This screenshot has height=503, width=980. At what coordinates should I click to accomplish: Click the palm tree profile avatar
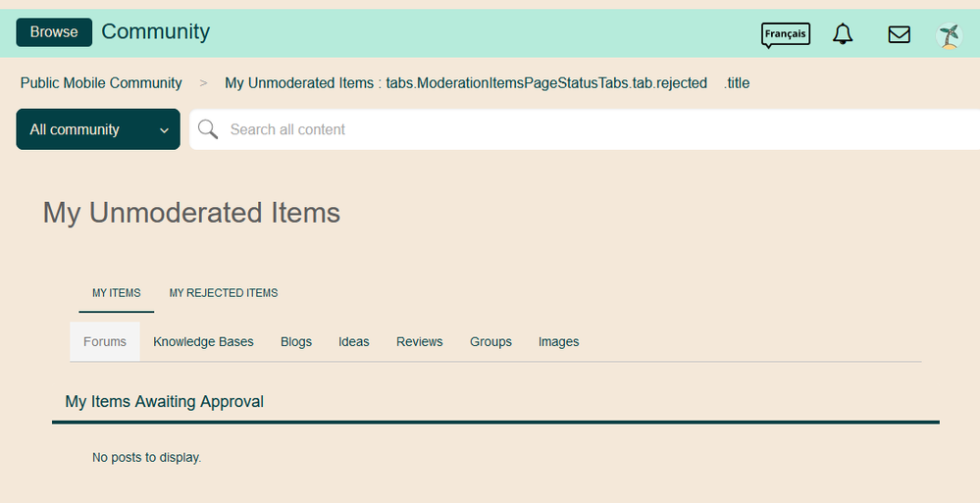tap(949, 36)
